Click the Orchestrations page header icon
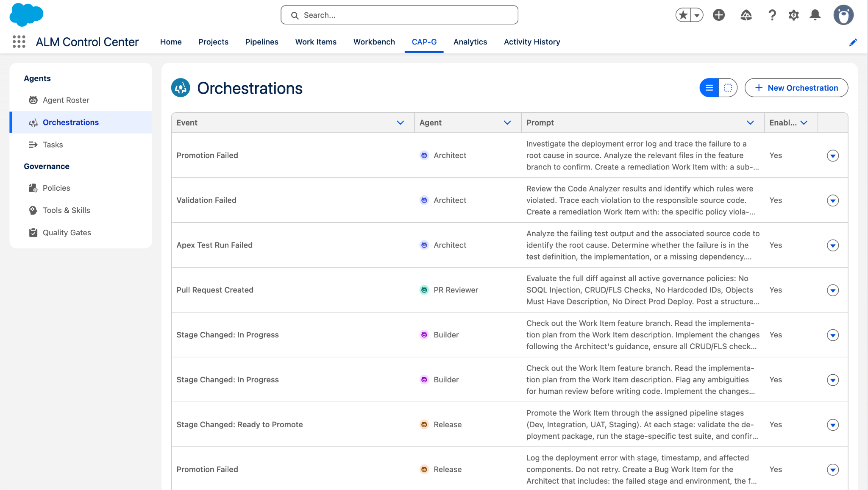868x490 pixels. [x=181, y=88]
